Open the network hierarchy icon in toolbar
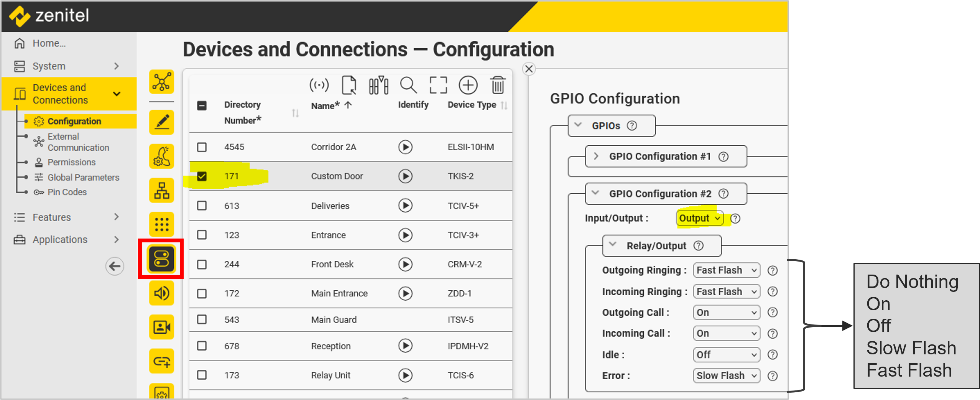The image size is (980, 400). coord(161,191)
